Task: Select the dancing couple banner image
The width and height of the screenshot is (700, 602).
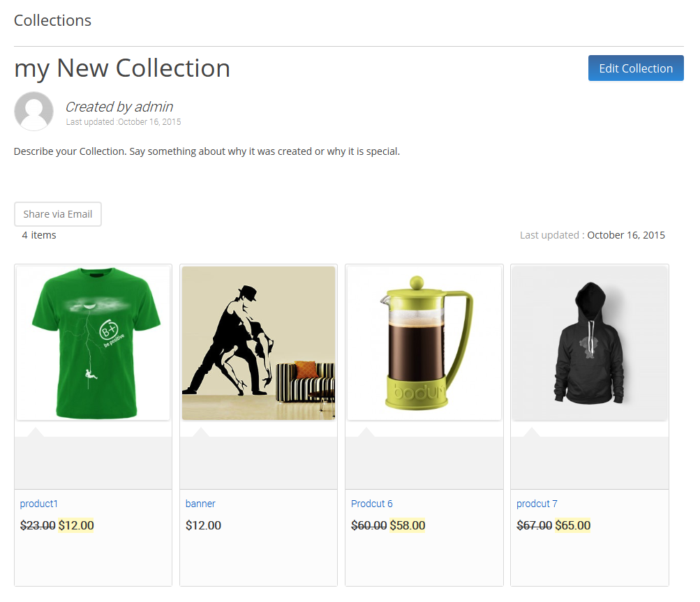Action: 258,343
